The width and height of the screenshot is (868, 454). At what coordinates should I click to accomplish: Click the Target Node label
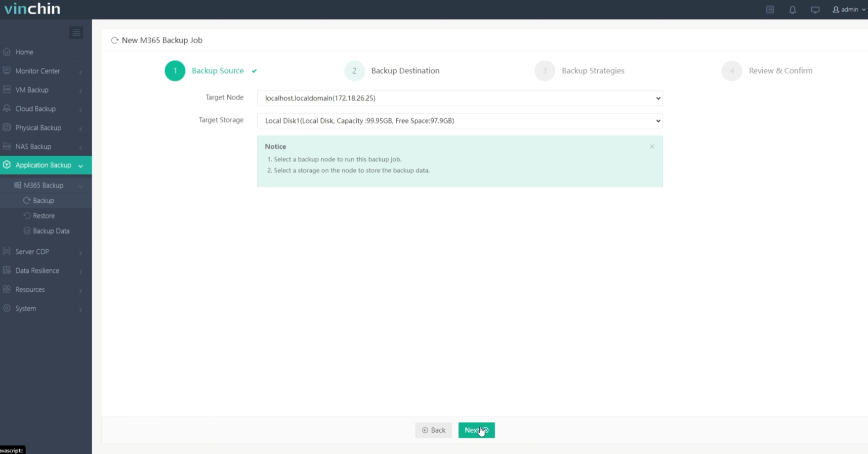point(224,97)
